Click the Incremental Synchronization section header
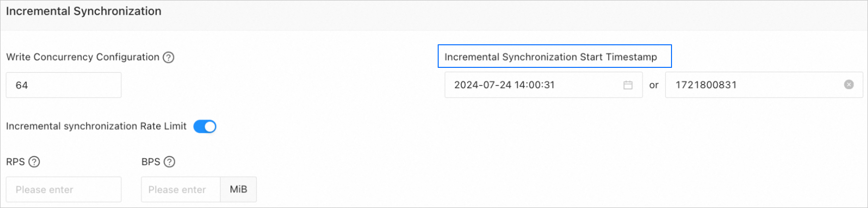 pyautogui.click(x=84, y=11)
